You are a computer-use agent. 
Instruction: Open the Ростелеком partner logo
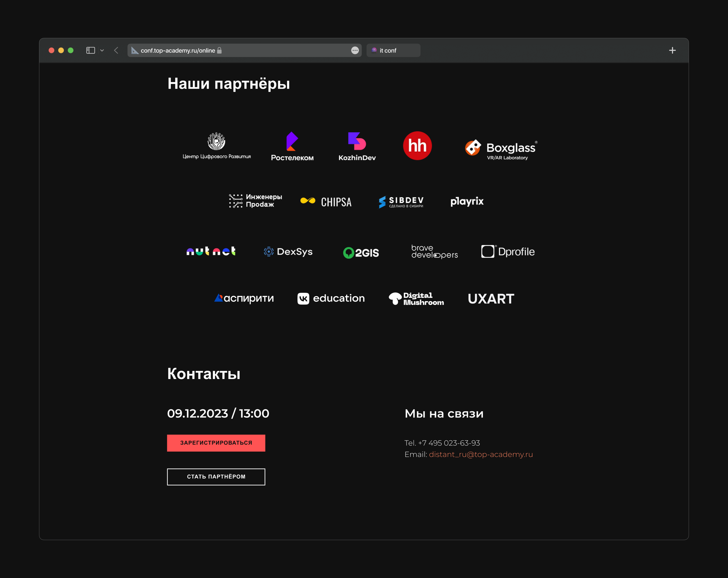coord(292,146)
